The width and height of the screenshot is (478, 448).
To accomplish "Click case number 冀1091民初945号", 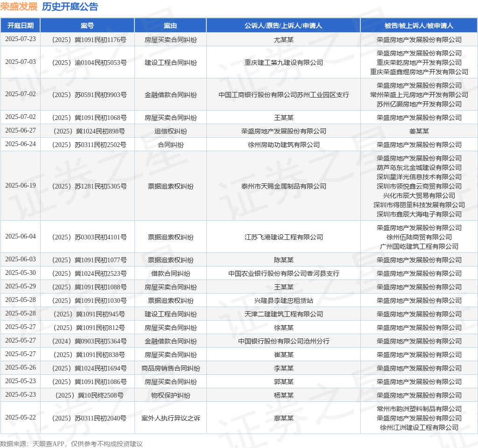I will (89, 314).
